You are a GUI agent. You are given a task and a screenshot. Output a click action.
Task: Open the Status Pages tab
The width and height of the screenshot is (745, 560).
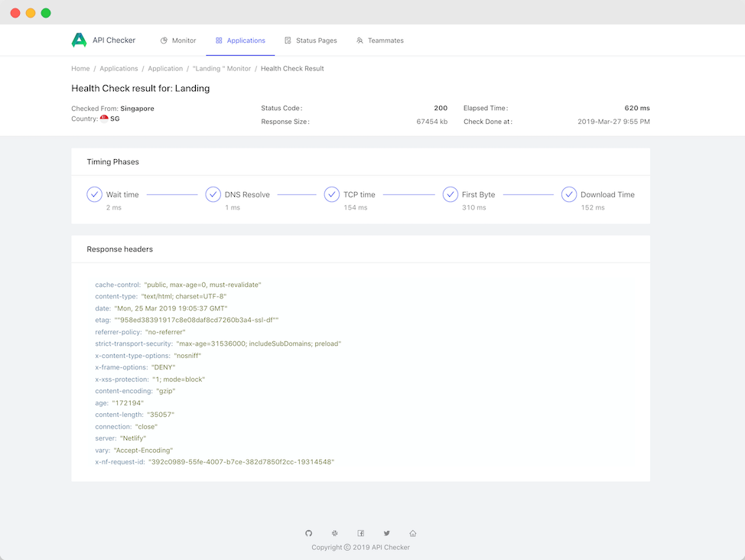click(x=311, y=41)
